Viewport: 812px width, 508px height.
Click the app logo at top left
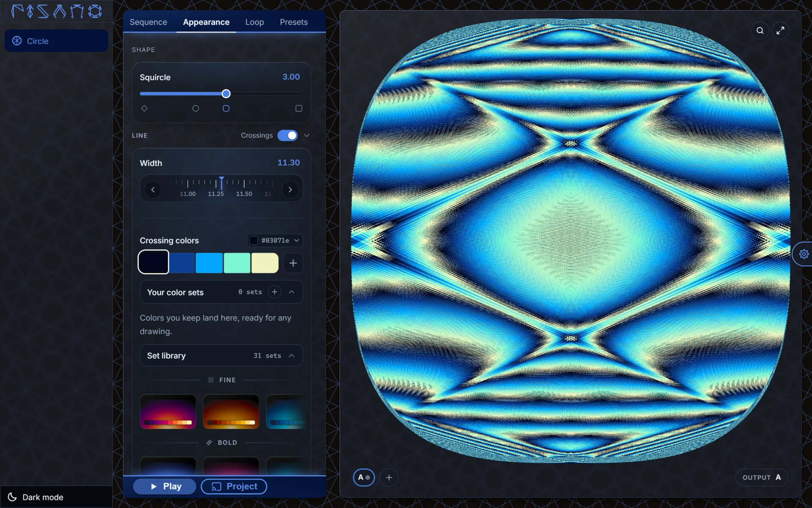click(56, 11)
